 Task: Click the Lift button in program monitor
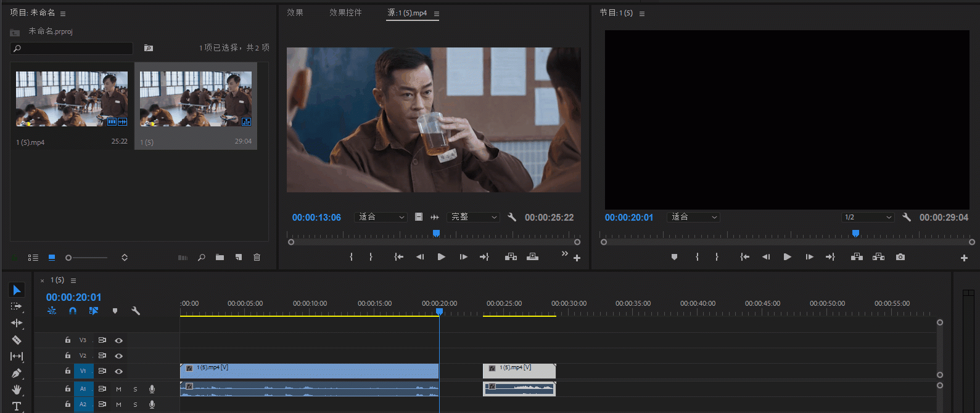click(x=857, y=257)
